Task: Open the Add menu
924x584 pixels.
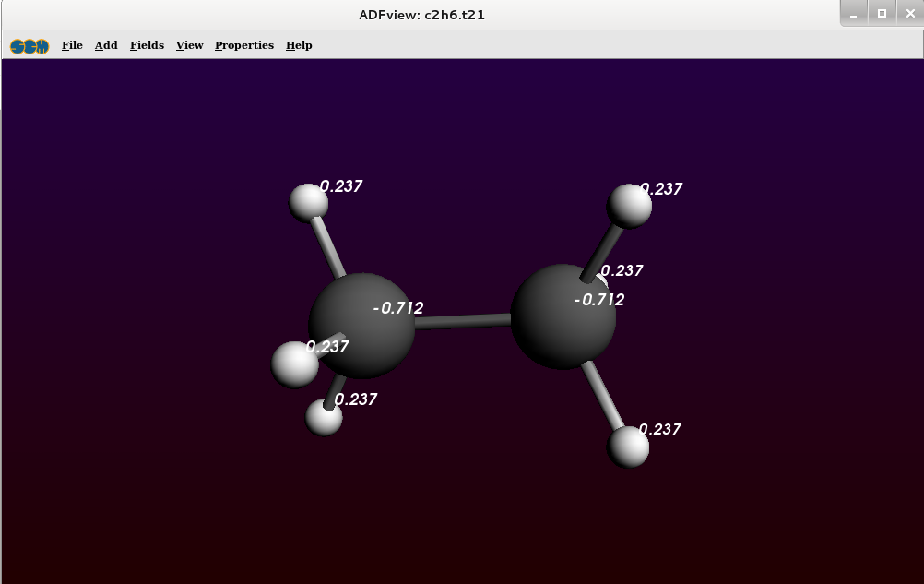Action: (106, 45)
